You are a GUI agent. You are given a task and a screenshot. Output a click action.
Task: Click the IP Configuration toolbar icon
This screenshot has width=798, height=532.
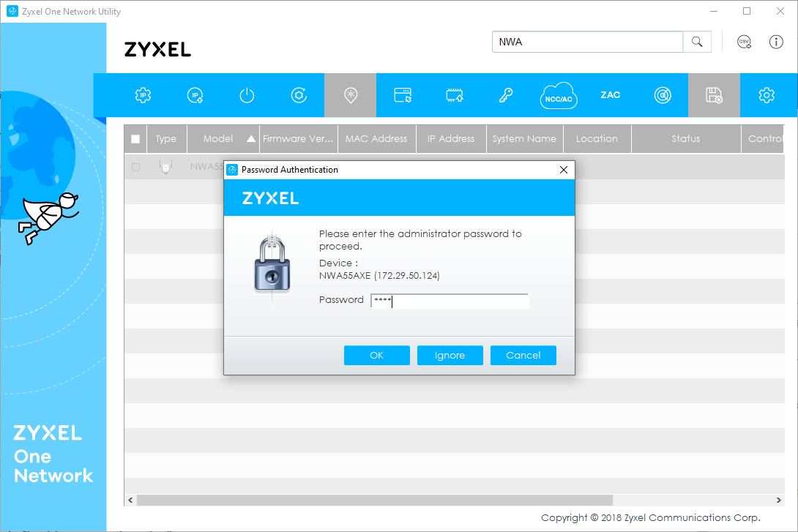pyautogui.click(x=143, y=95)
